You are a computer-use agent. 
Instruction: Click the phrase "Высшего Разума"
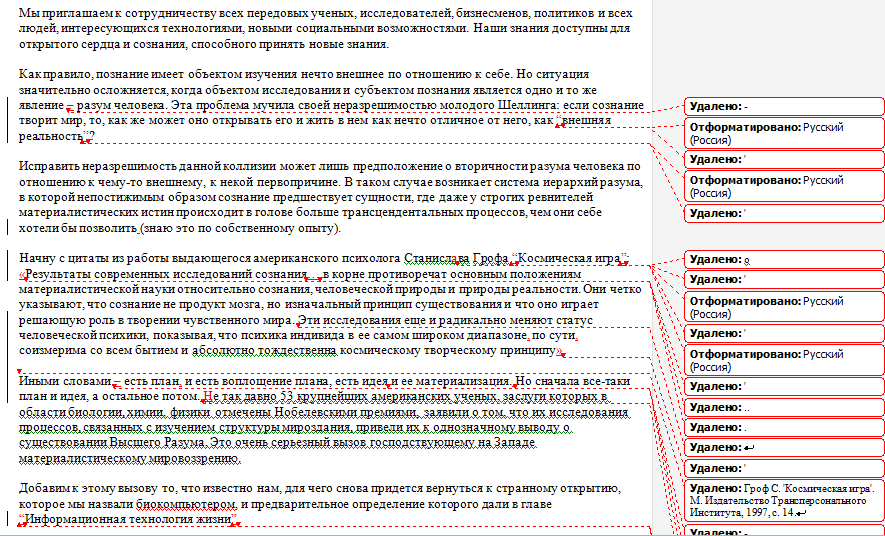coord(157,443)
